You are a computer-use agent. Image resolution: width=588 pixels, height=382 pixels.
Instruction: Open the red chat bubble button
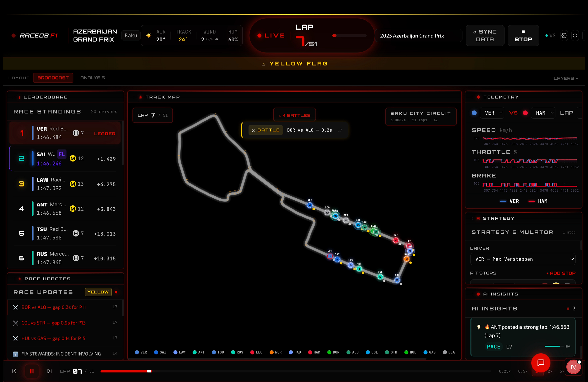pyautogui.click(x=541, y=363)
